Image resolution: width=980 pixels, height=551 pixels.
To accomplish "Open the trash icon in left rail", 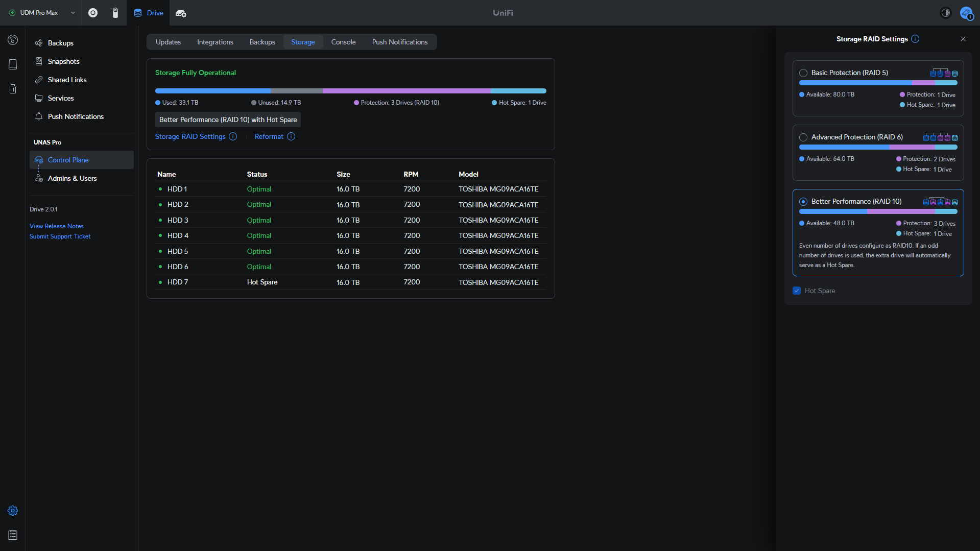I will 13,89.
